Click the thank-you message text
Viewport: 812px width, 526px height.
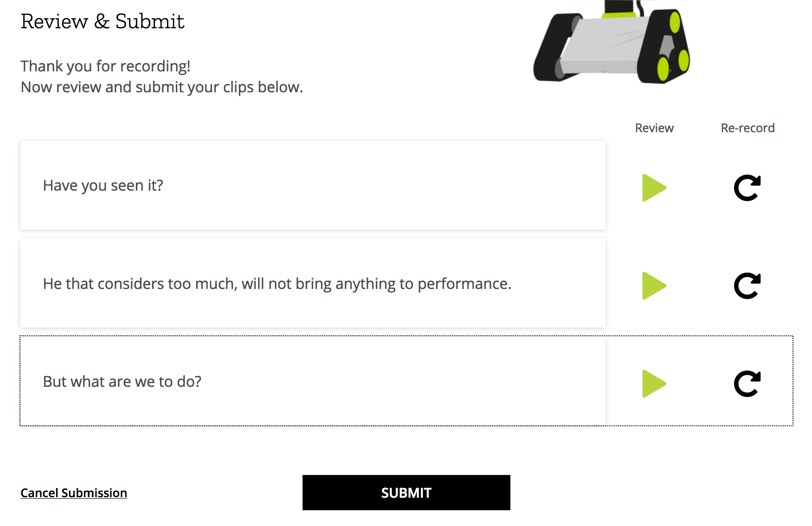[162, 76]
